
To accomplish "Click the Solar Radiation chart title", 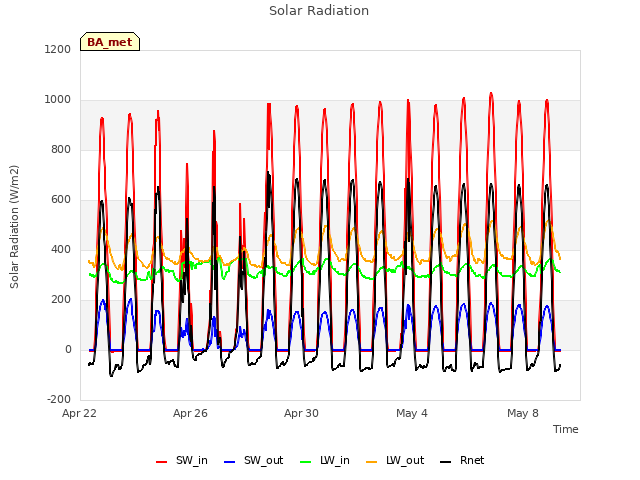I will tap(319, 11).
